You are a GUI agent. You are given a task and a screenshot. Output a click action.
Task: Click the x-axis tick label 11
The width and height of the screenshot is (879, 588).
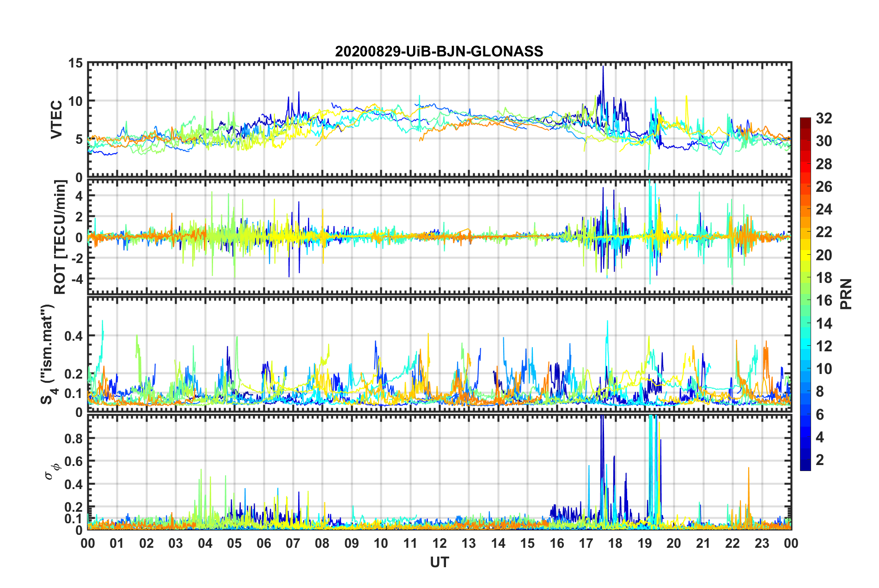pos(410,544)
